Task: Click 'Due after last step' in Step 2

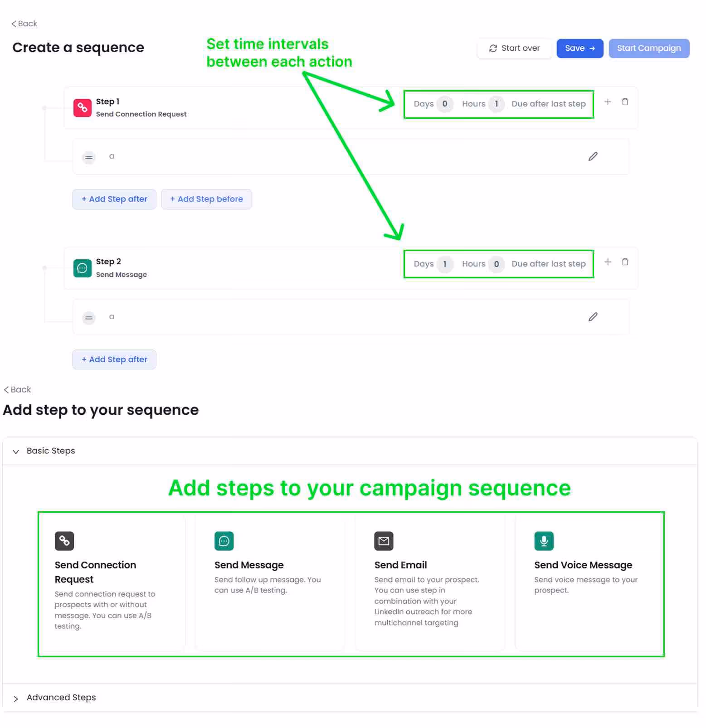Action: 549,264
